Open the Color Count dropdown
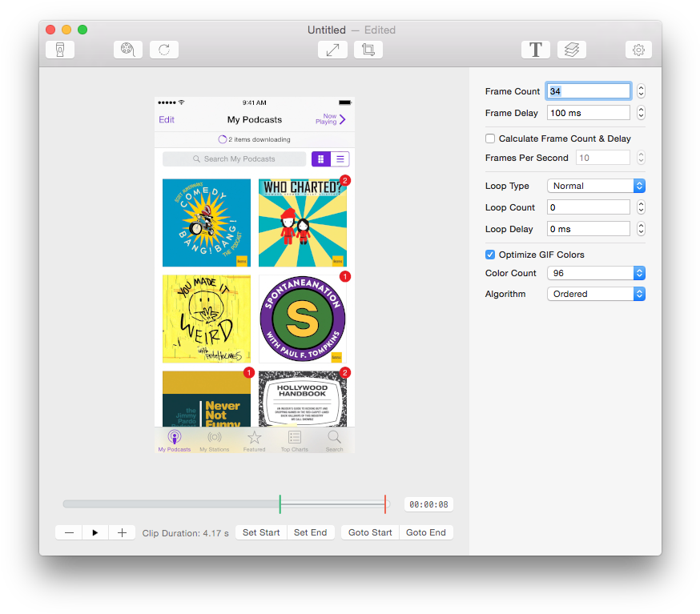The image size is (700, 614). [x=596, y=273]
